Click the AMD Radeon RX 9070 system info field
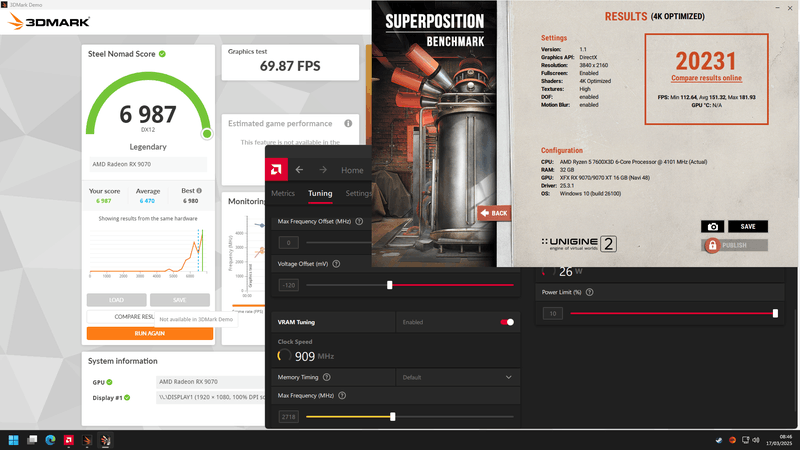Image resolution: width=800 pixels, height=450 pixels. point(210,382)
